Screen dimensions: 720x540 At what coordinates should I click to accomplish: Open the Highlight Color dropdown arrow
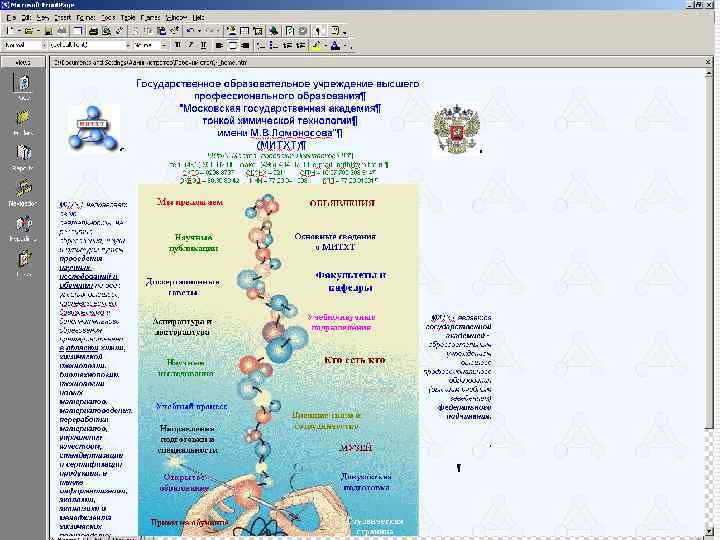click(x=326, y=45)
